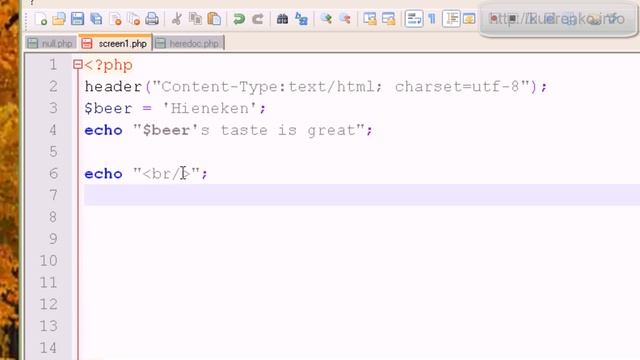640x360 pixels.
Task: Click line number 4 in the margin
Action: (53, 130)
